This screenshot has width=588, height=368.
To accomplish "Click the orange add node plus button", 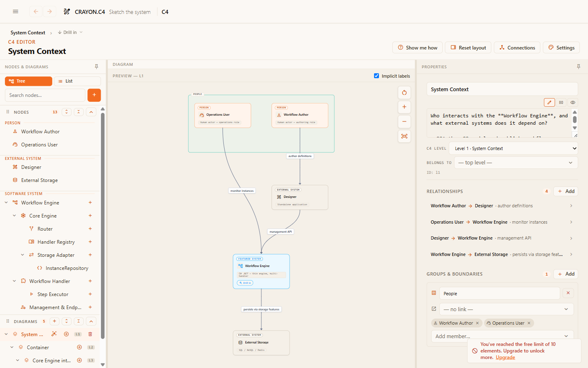I will coord(94,95).
